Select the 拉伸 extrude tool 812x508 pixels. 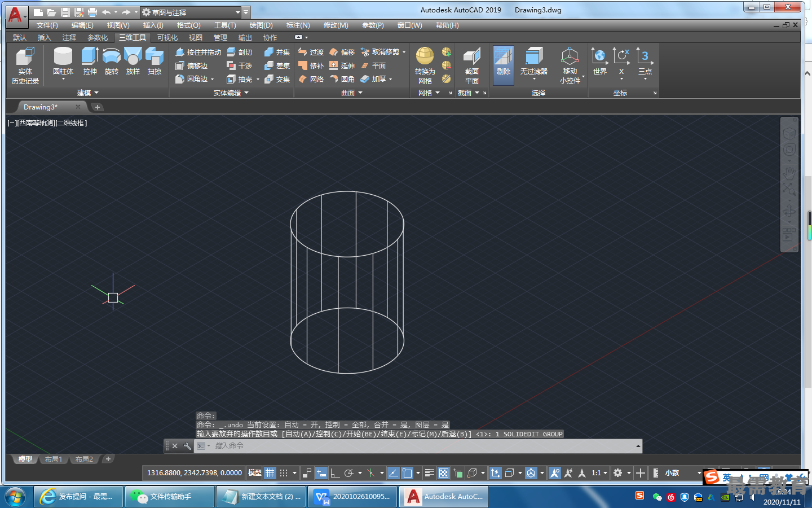[90, 62]
